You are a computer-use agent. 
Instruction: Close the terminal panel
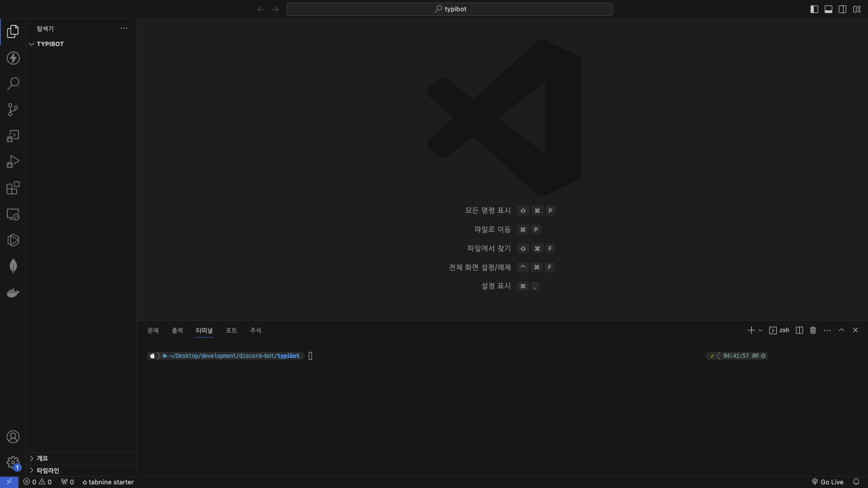tap(855, 330)
